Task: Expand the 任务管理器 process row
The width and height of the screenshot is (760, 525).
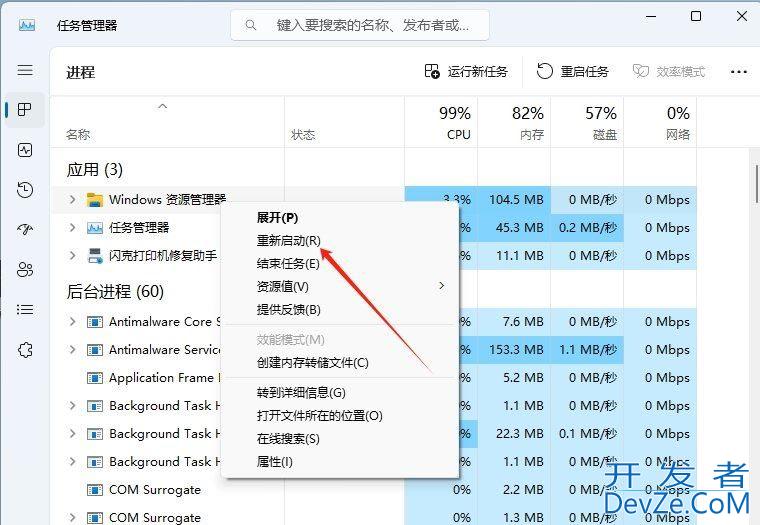Action: coord(72,227)
